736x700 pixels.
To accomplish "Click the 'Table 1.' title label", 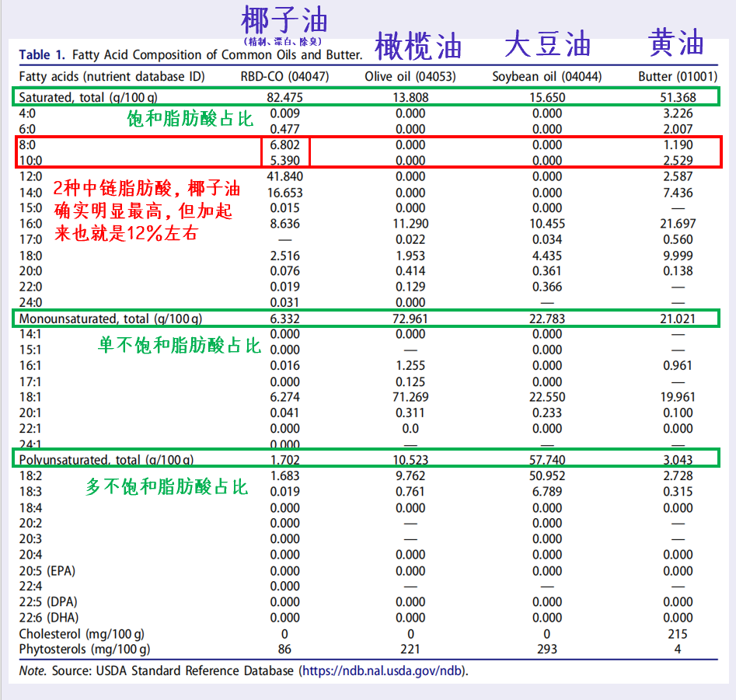I will click(x=42, y=55).
